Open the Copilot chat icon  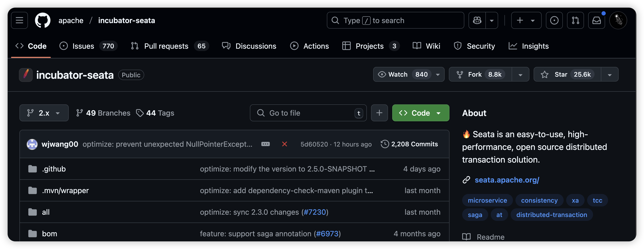tap(477, 20)
